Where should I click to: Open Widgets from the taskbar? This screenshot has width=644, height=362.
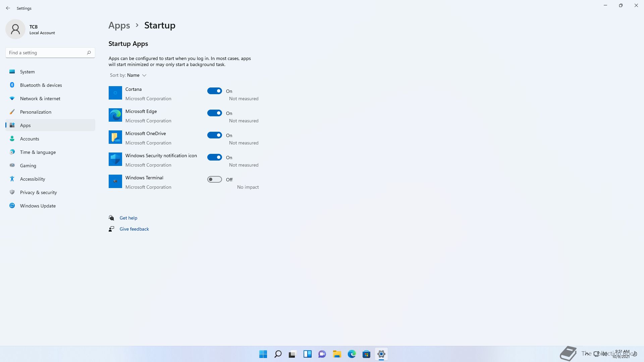(308, 354)
